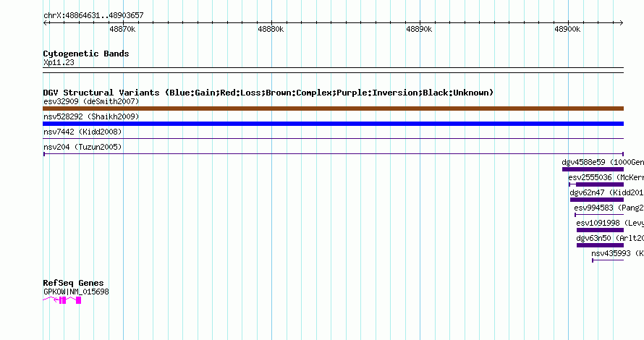The image size is (644, 340).
Task: Click the dgv4588e59 variant label
Action: point(603,162)
